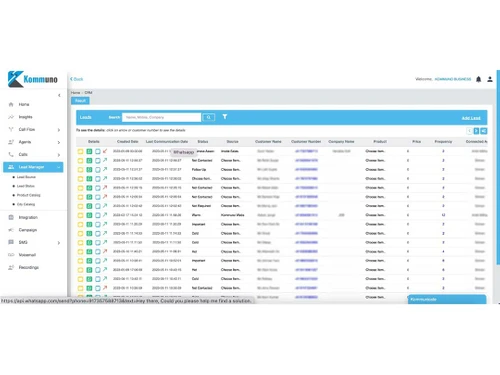Click green WhatsApp icon in Warm row
This screenshot has height=375, width=500.
(x=89, y=215)
